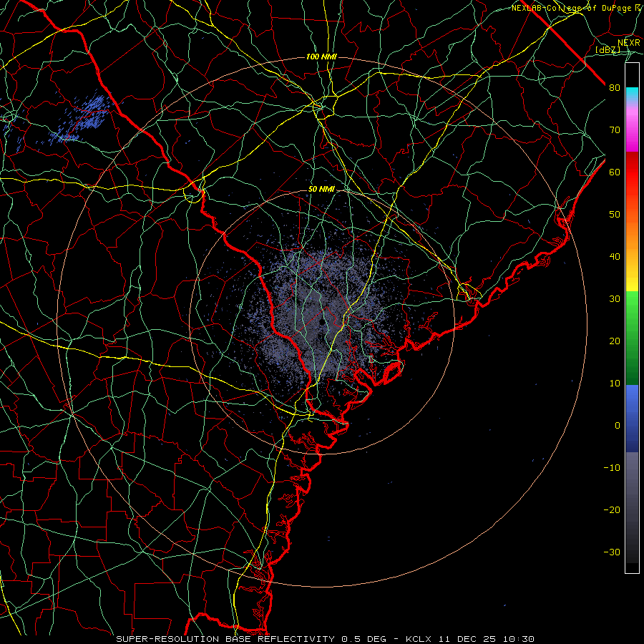
Task: Click the gray segment of the color bar
Action: (x=632, y=507)
